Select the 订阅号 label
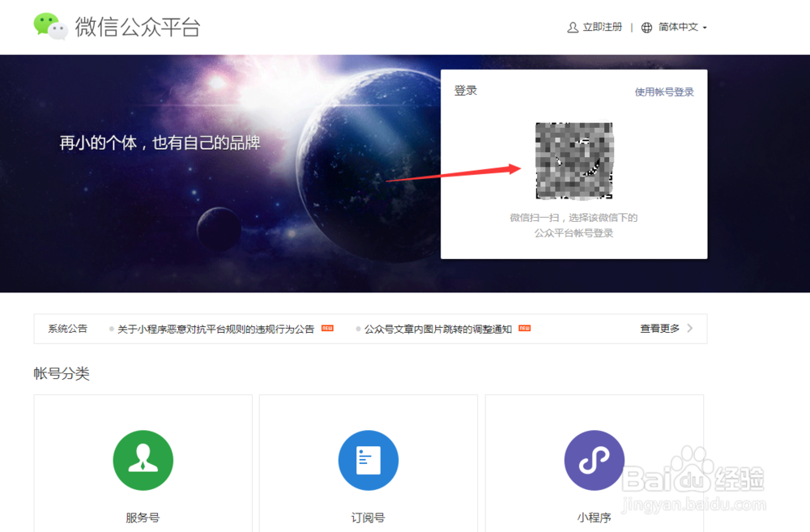 coord(368,517)
